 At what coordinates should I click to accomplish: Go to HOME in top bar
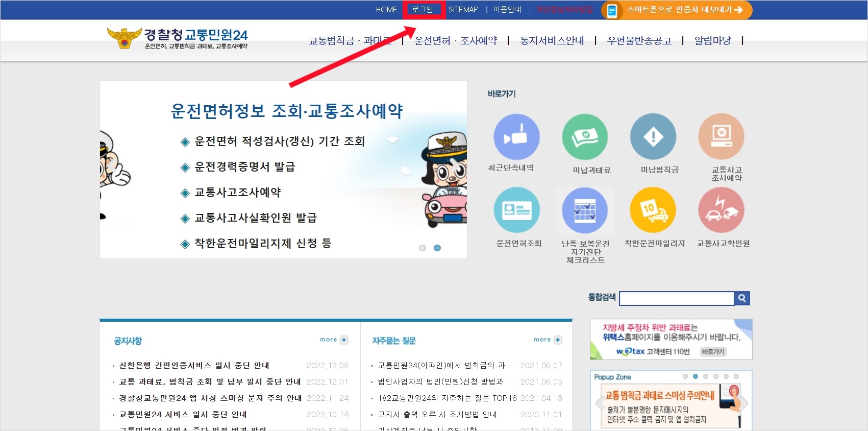(x=386, y=10)
